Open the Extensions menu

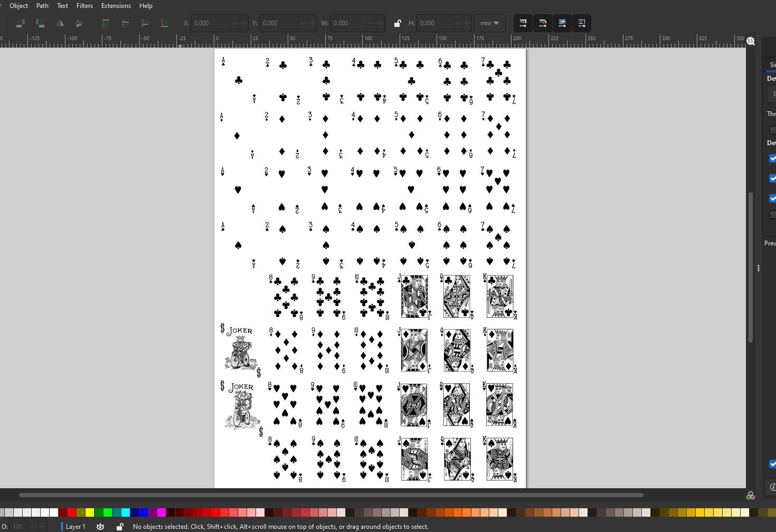pyautogui.click(x=116, y=6)
